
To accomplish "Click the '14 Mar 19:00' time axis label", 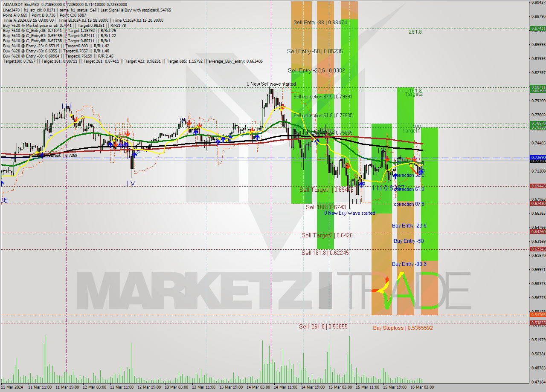I will pyautogui.click(x=313, y=387).
